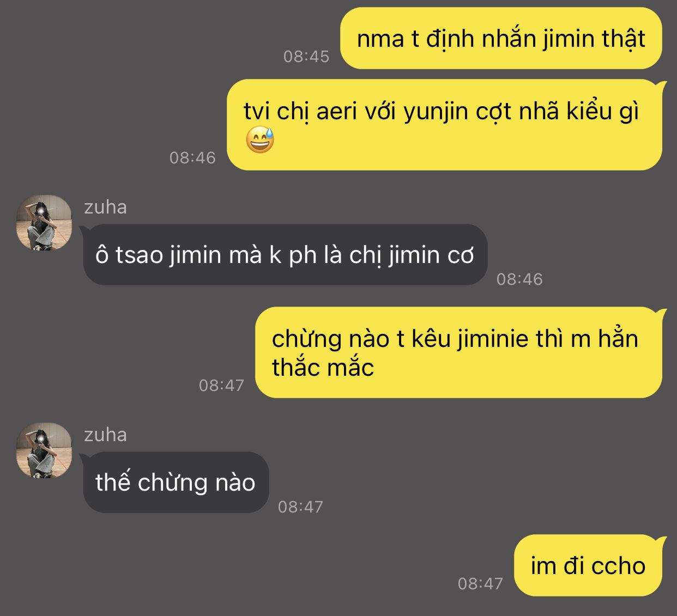Open zuha name label above 'thế chừng nào'
This screenshot has height=616, width=677.
click(x=105, y=435)
